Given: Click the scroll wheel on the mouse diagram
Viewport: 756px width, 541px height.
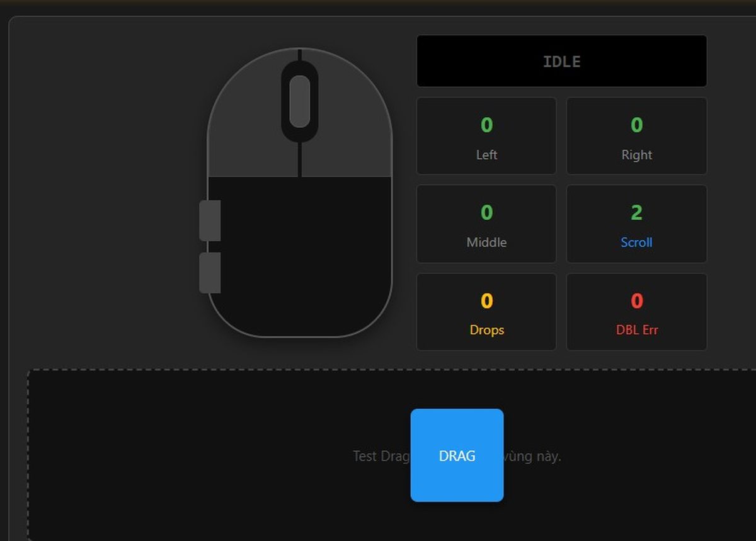Looking at the screenshot, I should [x=299, y=101].
